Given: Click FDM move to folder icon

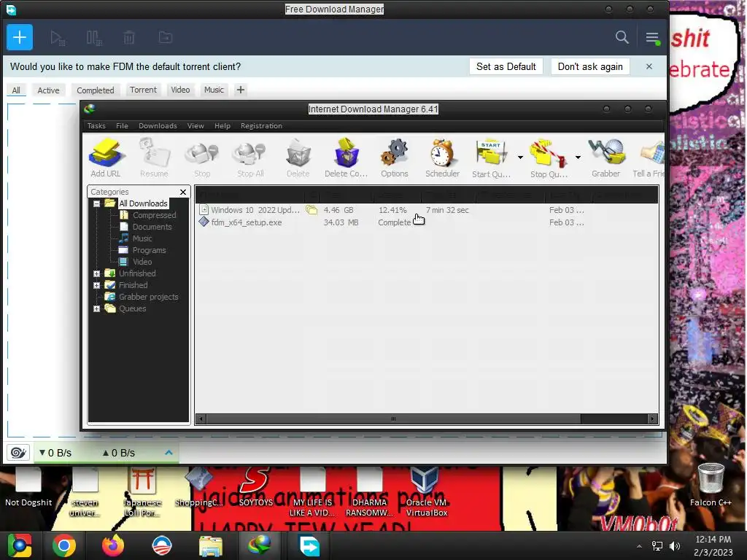Looking at the screenshot, I should pyautogui.click(x=166, y=37).
